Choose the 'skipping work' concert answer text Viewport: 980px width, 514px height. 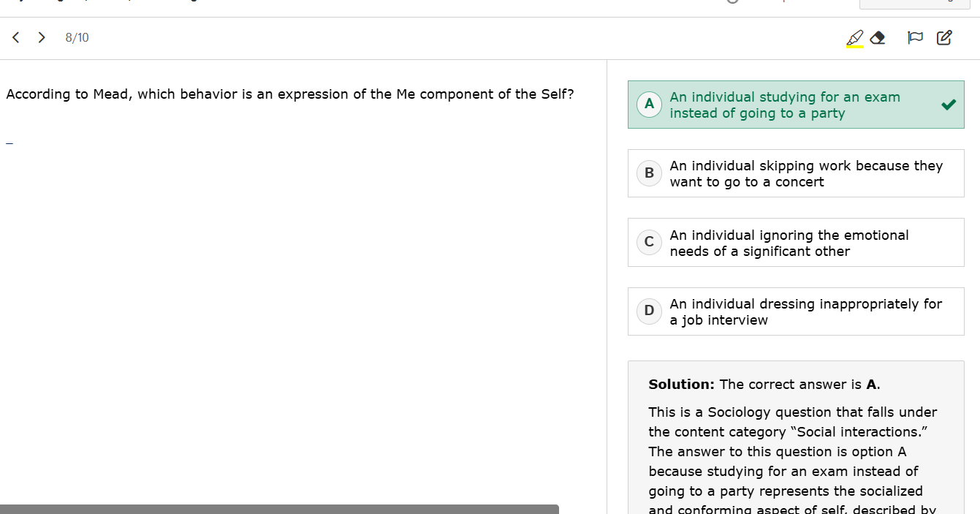click(806, 174)
